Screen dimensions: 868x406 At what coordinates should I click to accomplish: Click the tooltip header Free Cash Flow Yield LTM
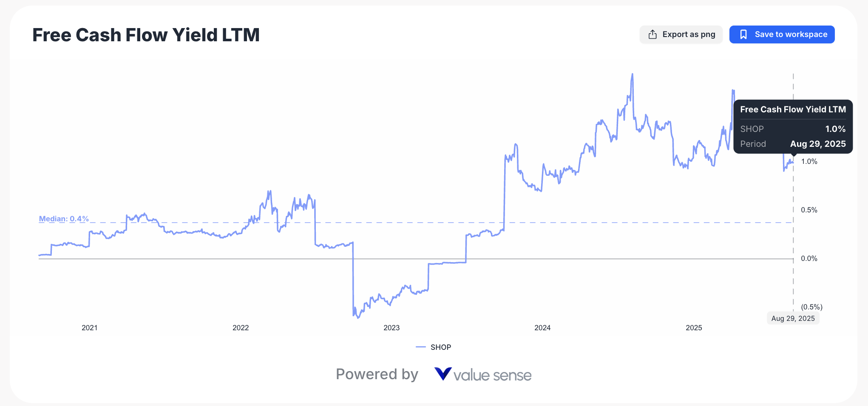pos(792,109)
